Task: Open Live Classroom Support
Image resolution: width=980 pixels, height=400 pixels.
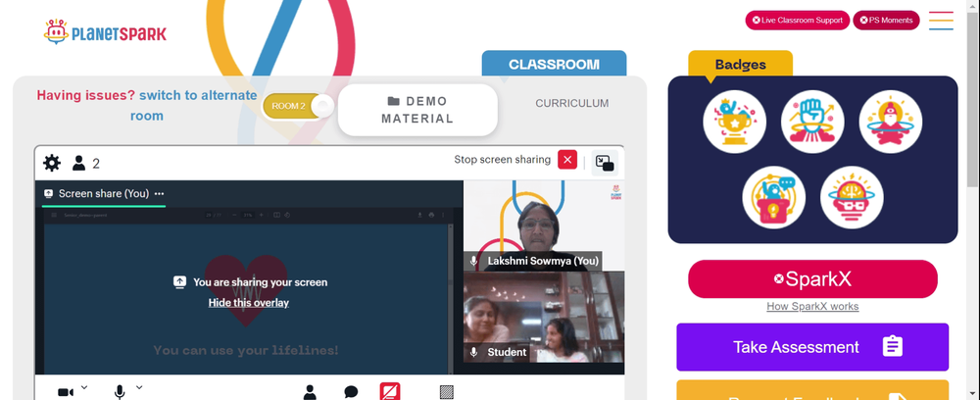Action: pyautogui.click(x=797, y=20)
